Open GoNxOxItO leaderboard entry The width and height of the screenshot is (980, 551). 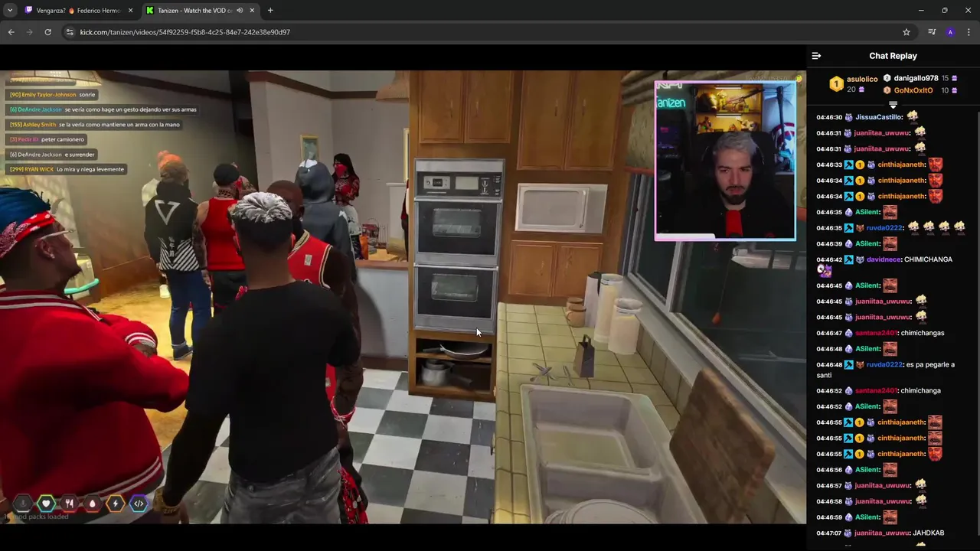pos(913,90)
